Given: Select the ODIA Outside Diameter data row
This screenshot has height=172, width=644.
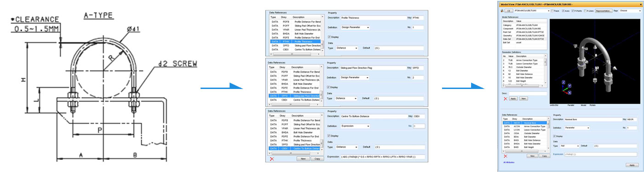Looking at the screenshot, I should [524, 133].
